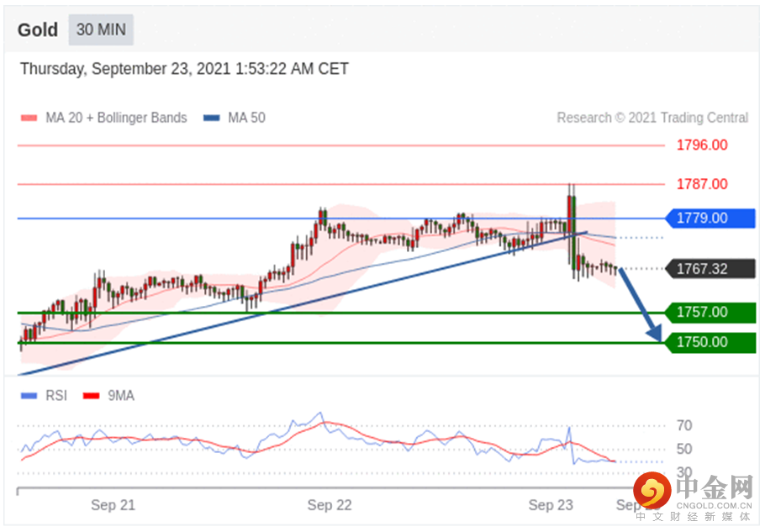Click the 1787.00 resistance price label
This screenshot has height=532, width=765.
coord(702,184)
